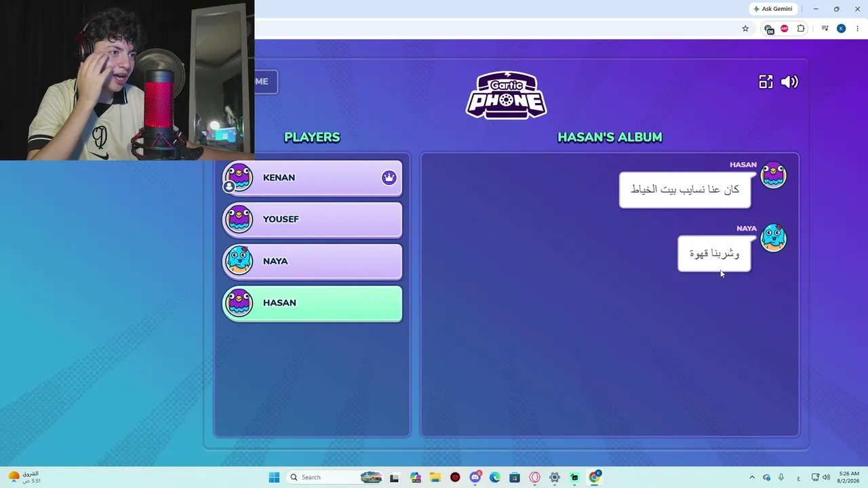Screen dimensions: 868x488
Task: Click the HASAN'S ALBUM heading
Action: (x=610, y=137)
